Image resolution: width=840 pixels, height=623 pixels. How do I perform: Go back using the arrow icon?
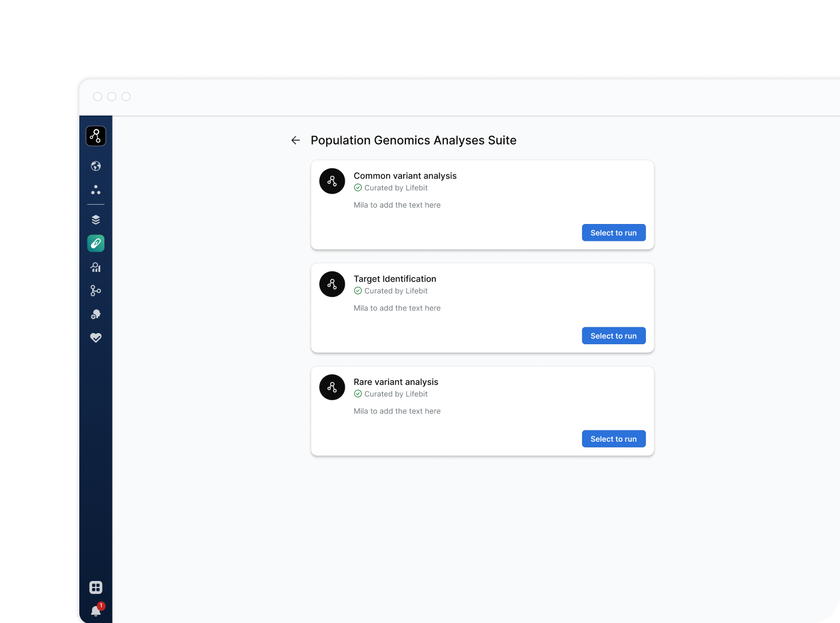(296, 140)
